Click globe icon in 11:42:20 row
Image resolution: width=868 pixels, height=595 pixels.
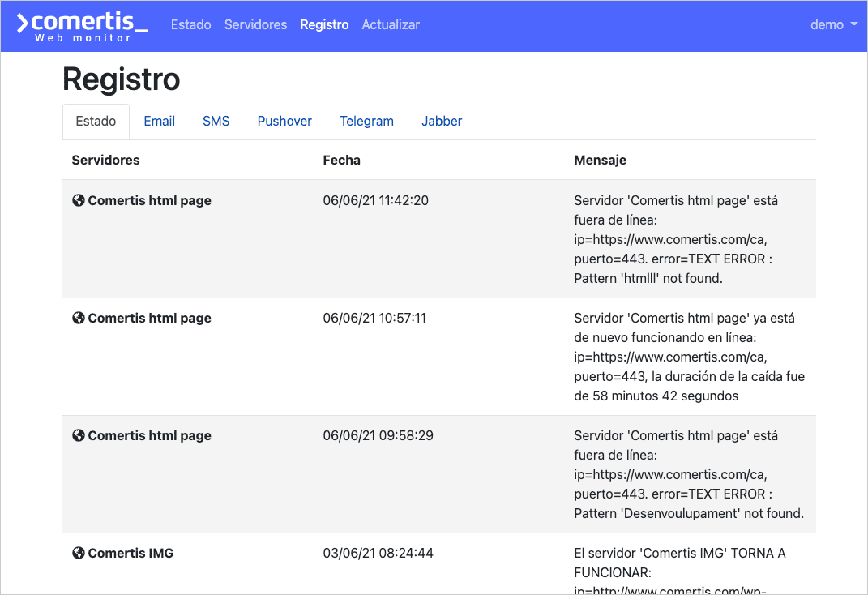point(78,200)
